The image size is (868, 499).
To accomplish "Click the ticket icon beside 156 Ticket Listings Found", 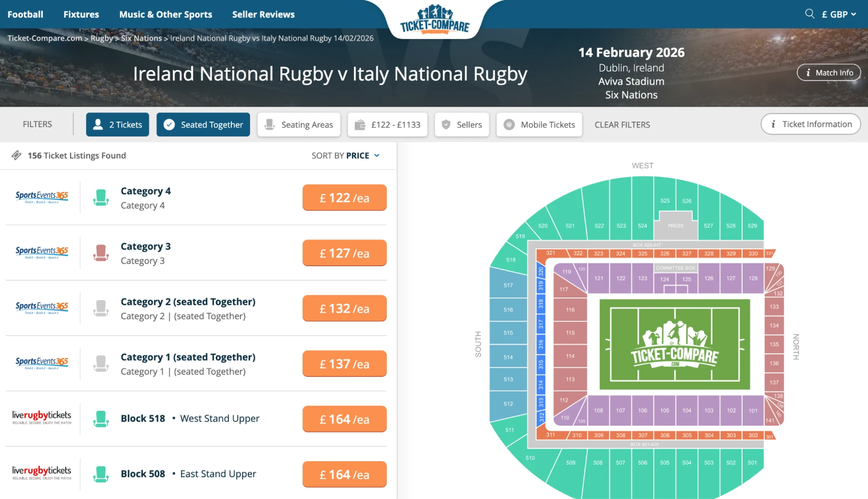I will coord(17,155).
